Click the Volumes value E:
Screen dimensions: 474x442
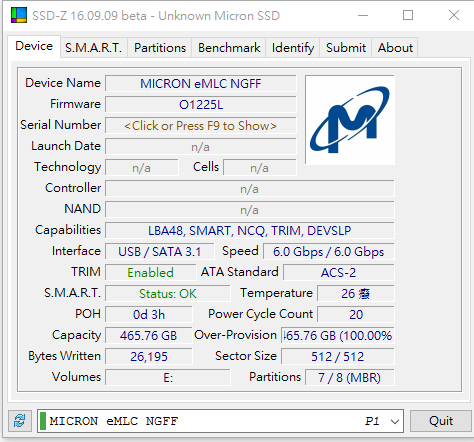(168, 378)
